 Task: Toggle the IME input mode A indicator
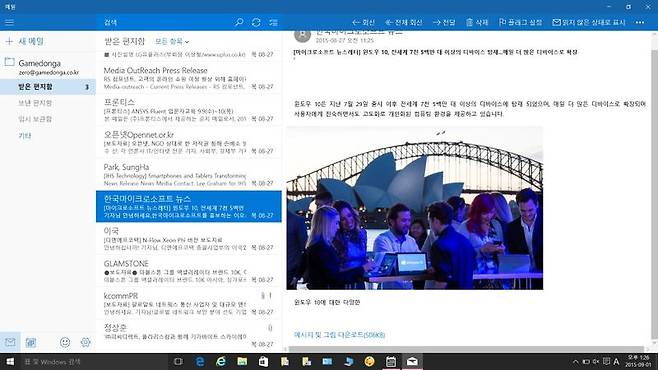pos(616,362)
